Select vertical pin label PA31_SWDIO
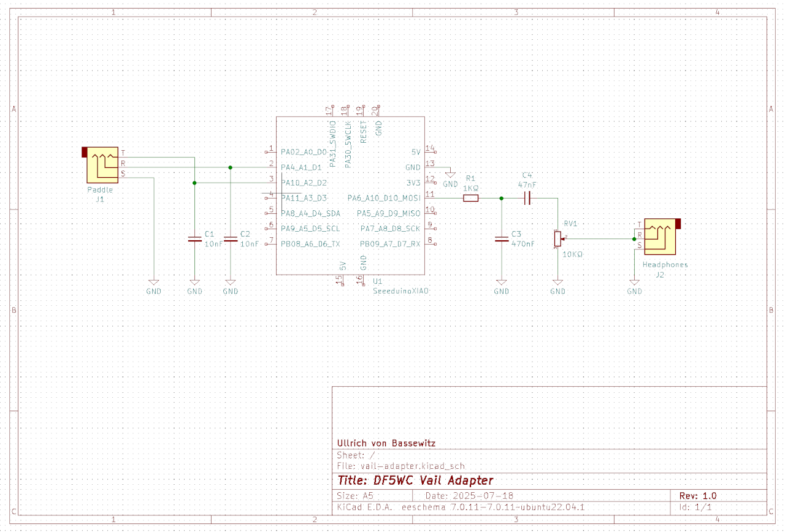785x532 pixels. [333, 144]
